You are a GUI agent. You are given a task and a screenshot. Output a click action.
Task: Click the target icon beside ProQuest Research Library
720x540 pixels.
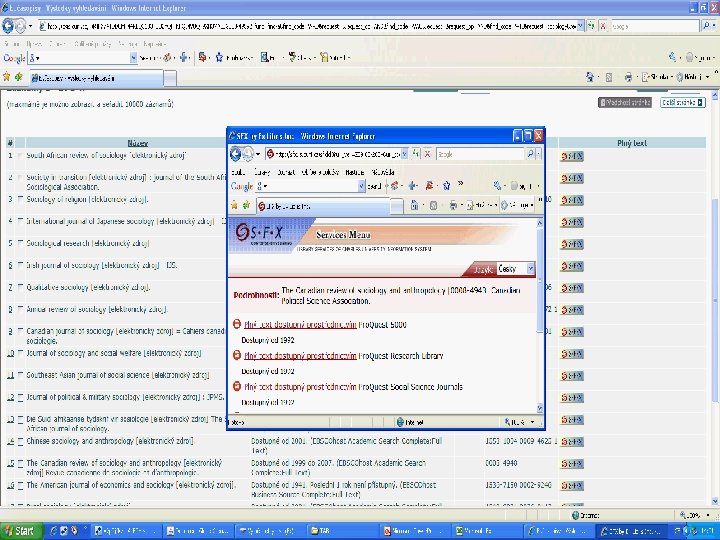[x=237, y=355]
